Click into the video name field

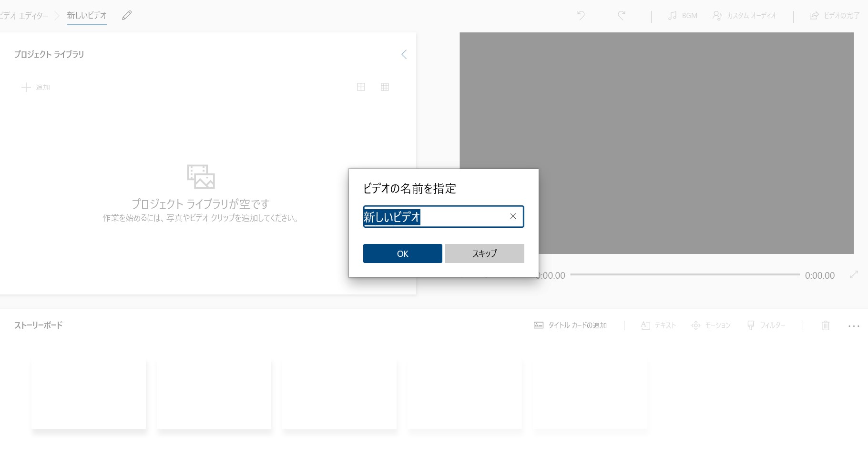pyautogui.click(x=458, y=217)
